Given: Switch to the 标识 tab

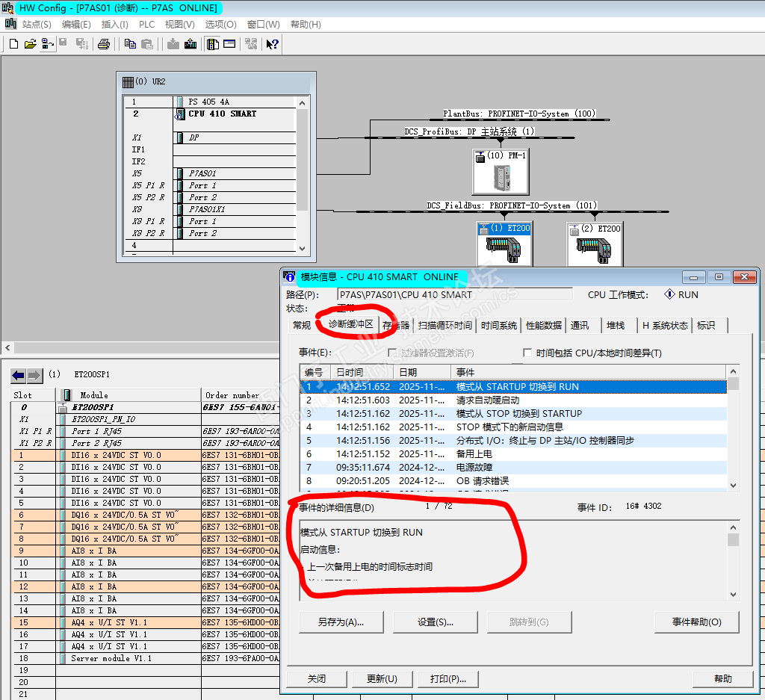Looking at the screenshot, I should (x=706, y=326).
